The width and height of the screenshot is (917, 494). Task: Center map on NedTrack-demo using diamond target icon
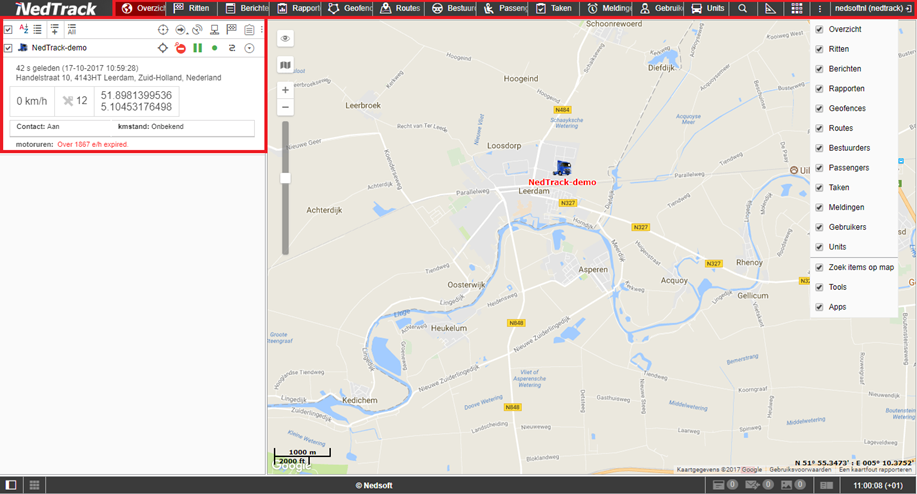point(163,48)
